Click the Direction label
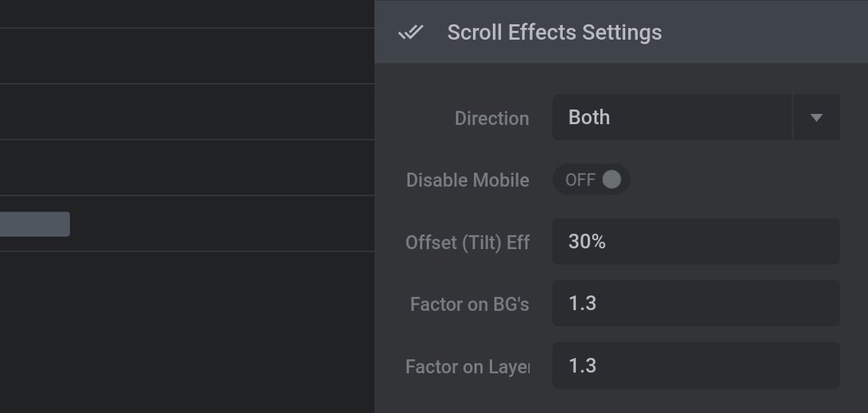The image size is (868, 413). tap(491, 118)
